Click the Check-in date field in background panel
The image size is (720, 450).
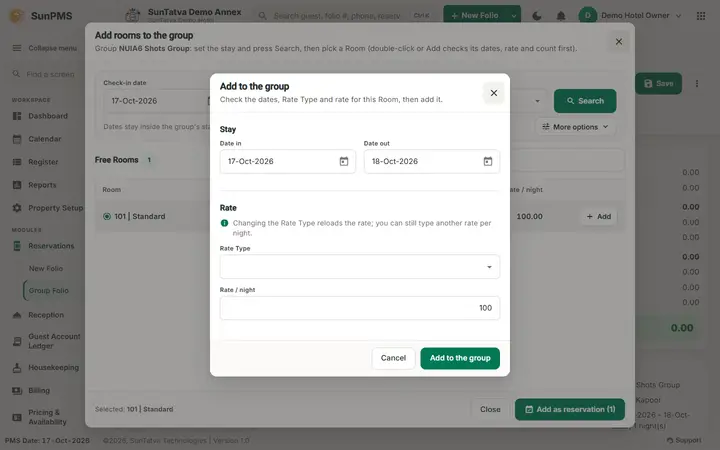(155, 101)
